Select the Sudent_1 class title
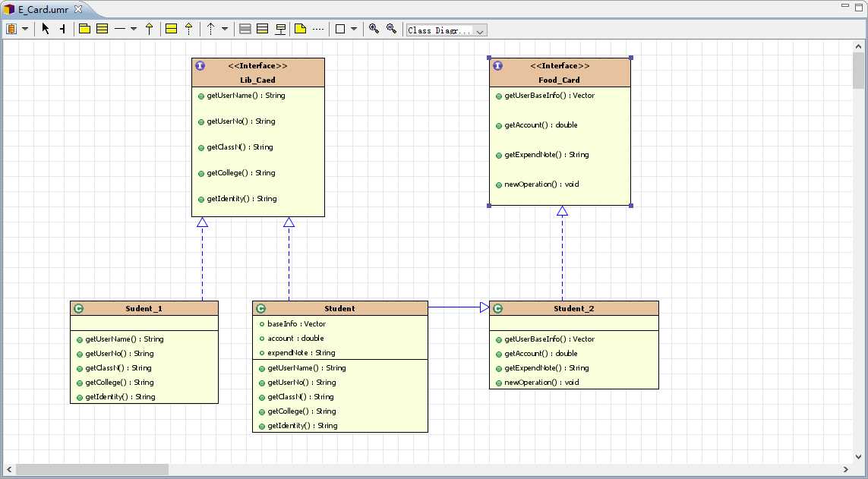 (144, 309)
